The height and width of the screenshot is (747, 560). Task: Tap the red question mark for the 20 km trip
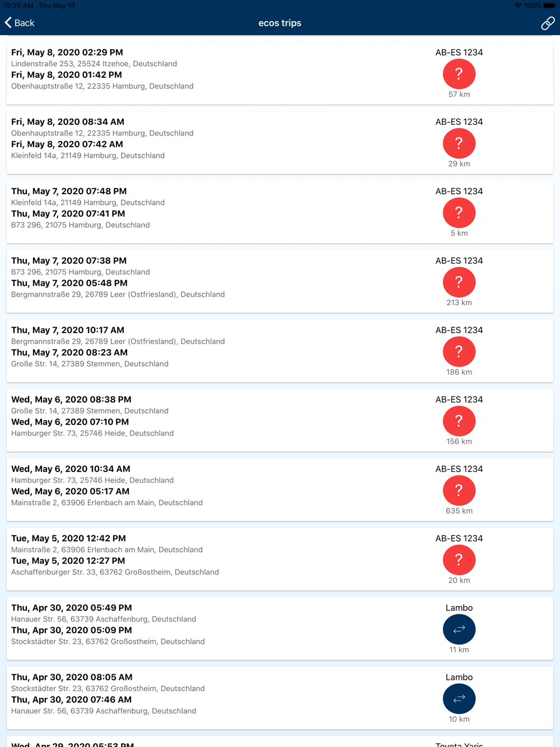tap(459, 560)
